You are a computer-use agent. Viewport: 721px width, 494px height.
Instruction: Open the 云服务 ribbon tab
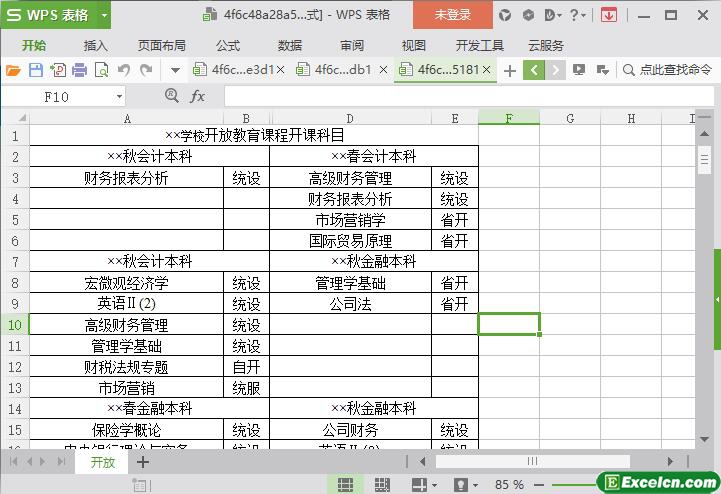[x=546, y=46]
